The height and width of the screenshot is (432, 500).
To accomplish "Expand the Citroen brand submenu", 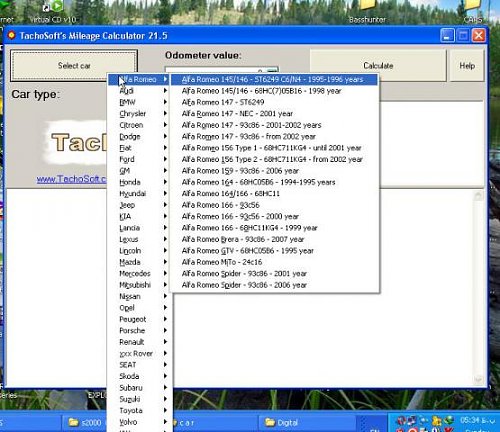I will (140, 125).
